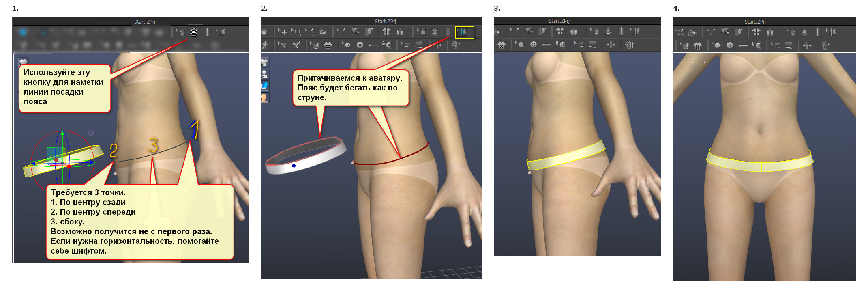The width and height of the screenshot is (868, 293).
Task: Pick the lengthwise avatar tape tool in step 2
Action: pyautogui.click(x=448, y=32)
